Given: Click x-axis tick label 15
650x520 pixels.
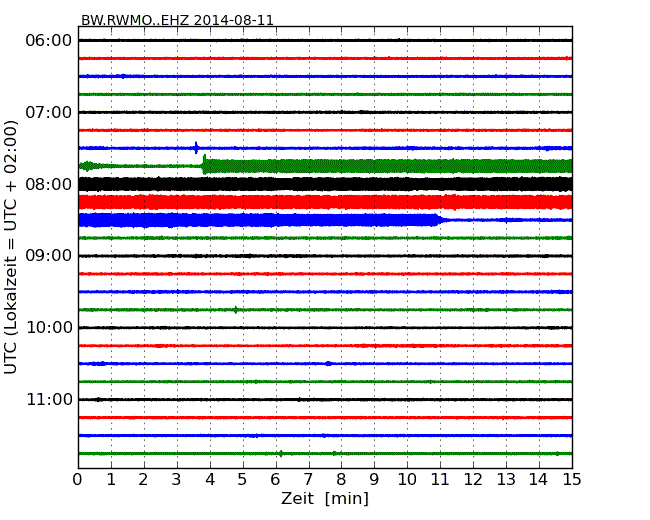Looking at the screenshot, I should tap(572, 480).
